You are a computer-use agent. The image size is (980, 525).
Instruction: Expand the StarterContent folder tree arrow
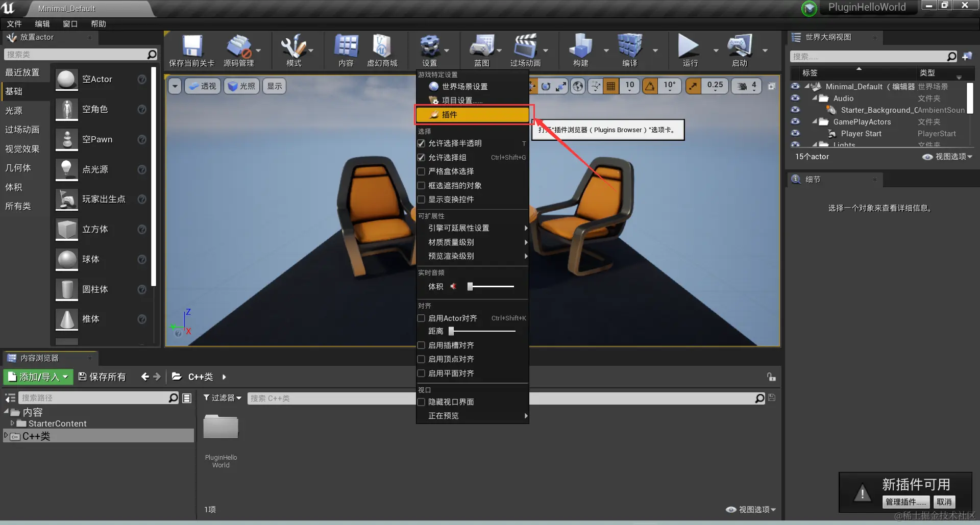pyautogui.click(x=12, y=423)
